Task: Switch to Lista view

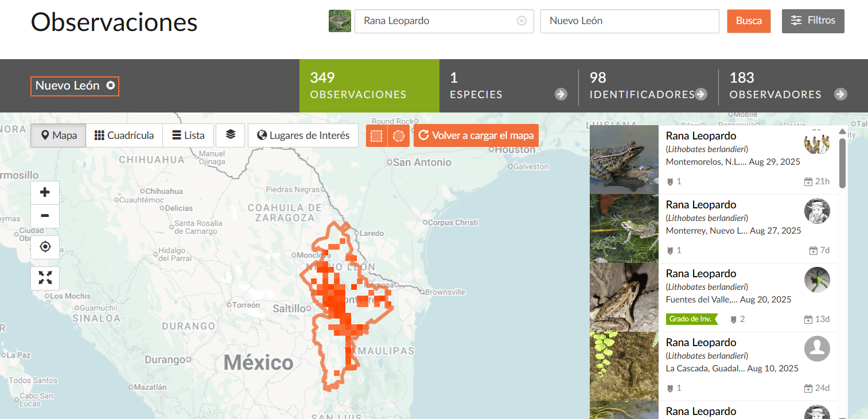Action: [x=188, y=135]
